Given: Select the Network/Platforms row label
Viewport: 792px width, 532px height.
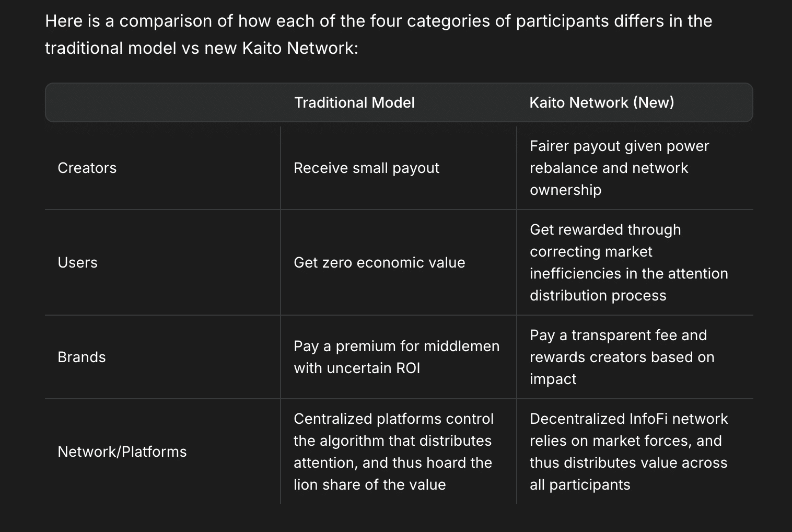Looking at the screenshot, I should tap(122, 452).
